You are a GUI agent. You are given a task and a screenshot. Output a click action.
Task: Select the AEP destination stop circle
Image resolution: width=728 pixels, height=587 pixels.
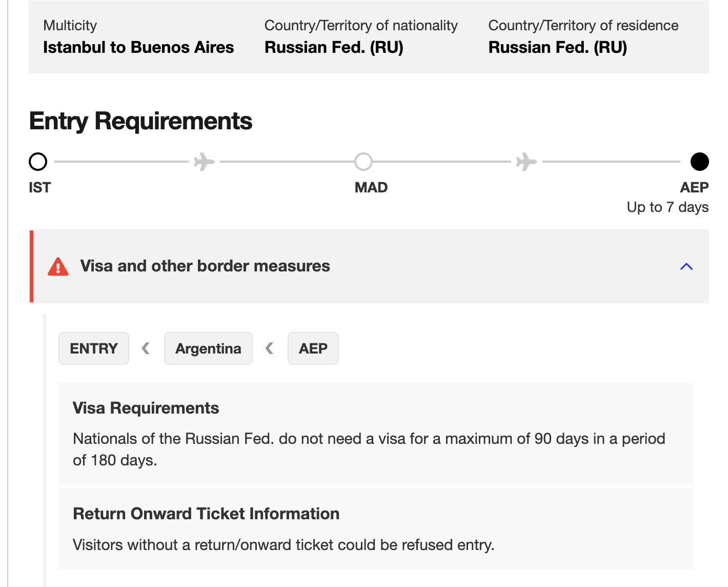tap(699, 162)
